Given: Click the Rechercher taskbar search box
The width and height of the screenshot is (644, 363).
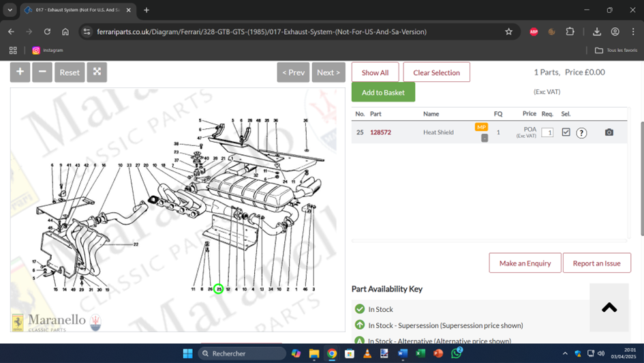Looking at the screenshot, I should (x=242, y=353).
